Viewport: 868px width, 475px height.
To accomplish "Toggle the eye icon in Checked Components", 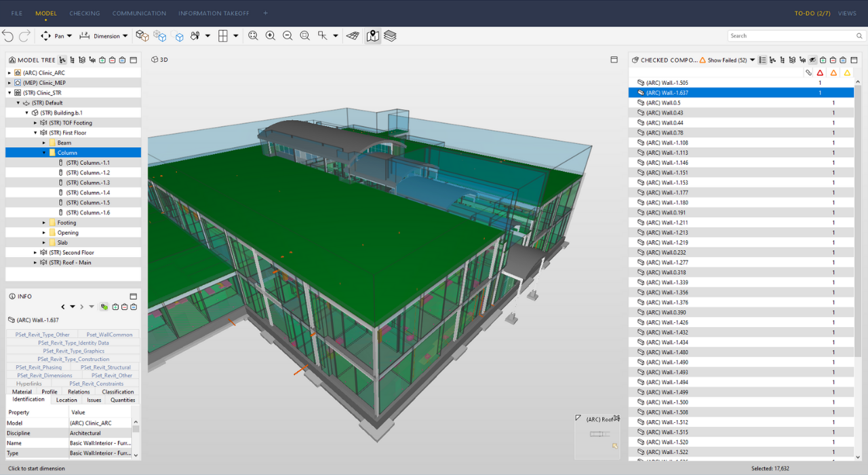I will click(x=812, y=60).
